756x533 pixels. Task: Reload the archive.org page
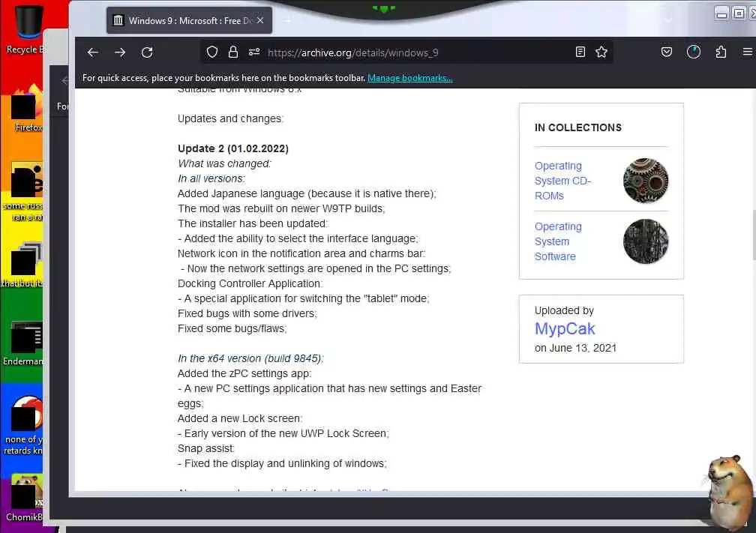(147, 52)
